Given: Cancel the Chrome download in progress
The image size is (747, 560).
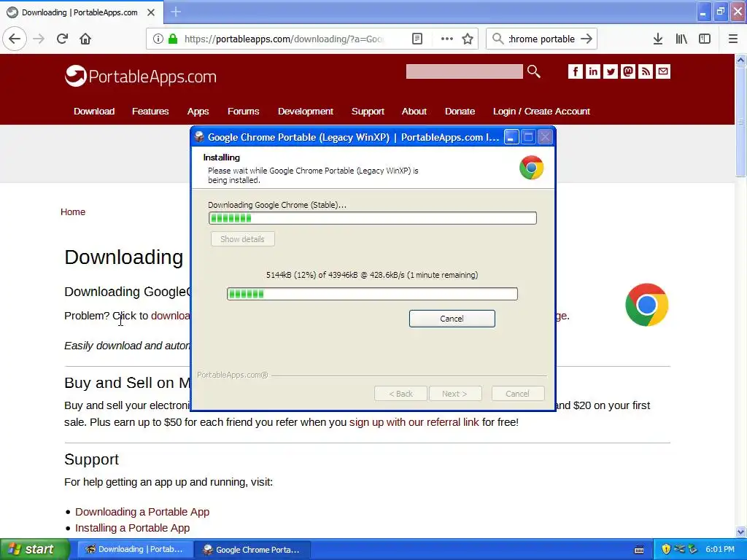Looking at the screenshot, I should pyautogui.click(x=452, y=319).
